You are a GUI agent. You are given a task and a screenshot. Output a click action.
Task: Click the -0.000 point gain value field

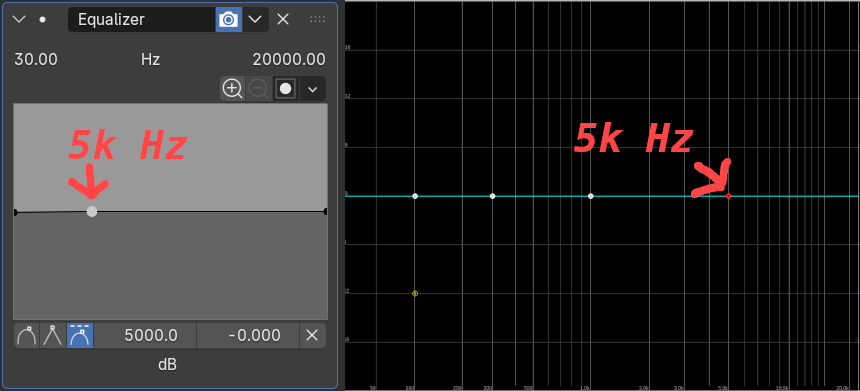point(248,336)
